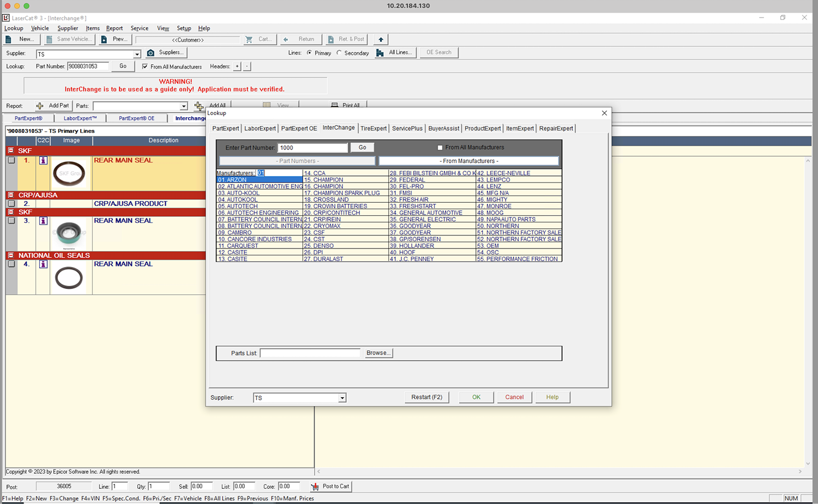Select the LaborExpert™ tab in the main window

pos(80,118)
